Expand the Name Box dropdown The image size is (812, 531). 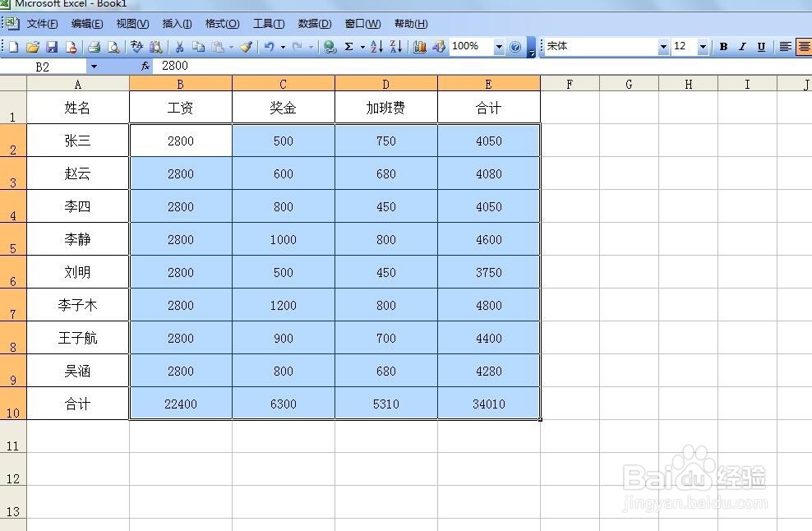[94, 67]
